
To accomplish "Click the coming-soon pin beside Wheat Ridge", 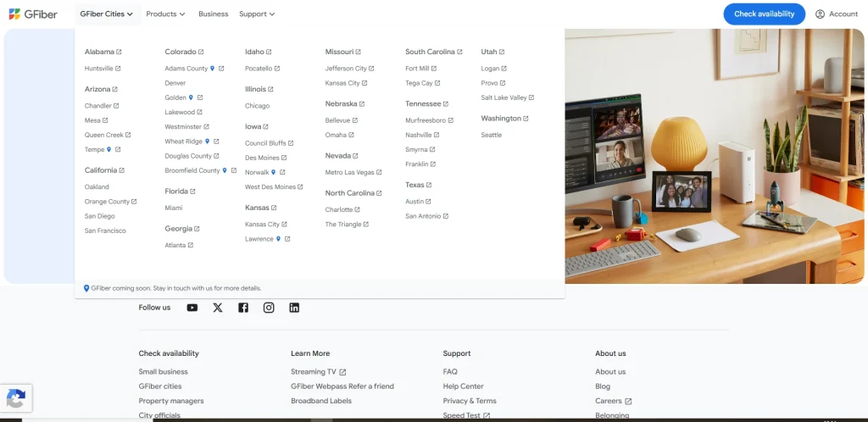I will click(x=207, y=141).
